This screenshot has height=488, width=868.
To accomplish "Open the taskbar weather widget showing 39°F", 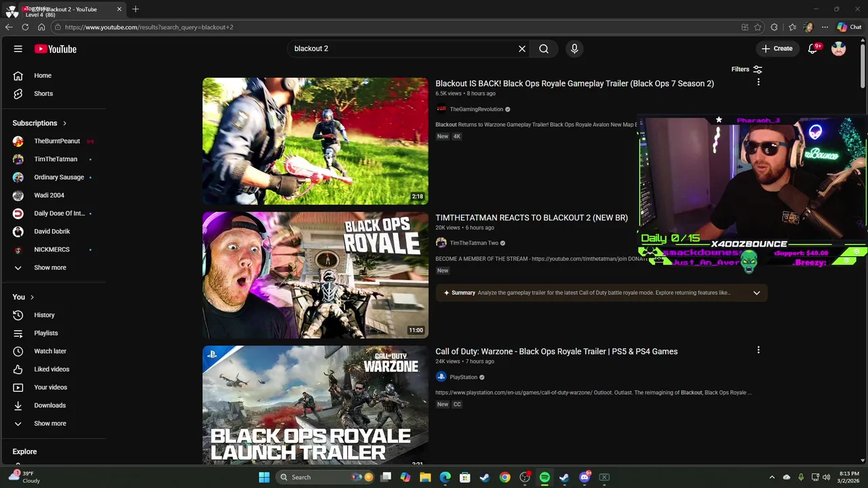I will tap(24, 477).
